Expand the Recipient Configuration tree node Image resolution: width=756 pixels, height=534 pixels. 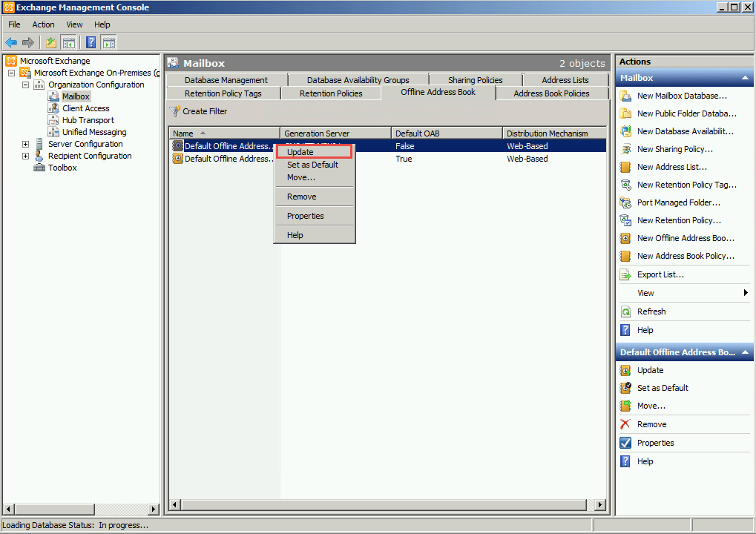point(25,156)
